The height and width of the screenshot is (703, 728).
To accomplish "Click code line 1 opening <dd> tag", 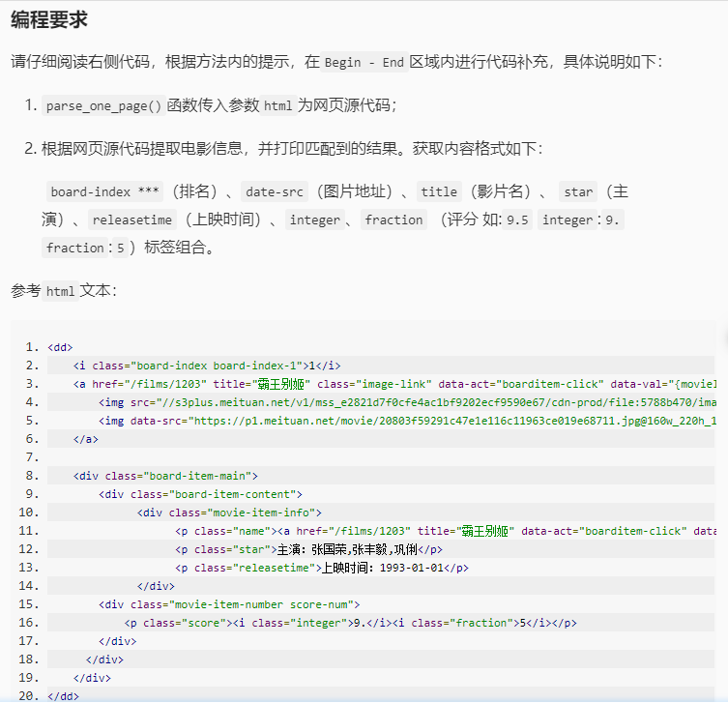I will tap(60, 347).
